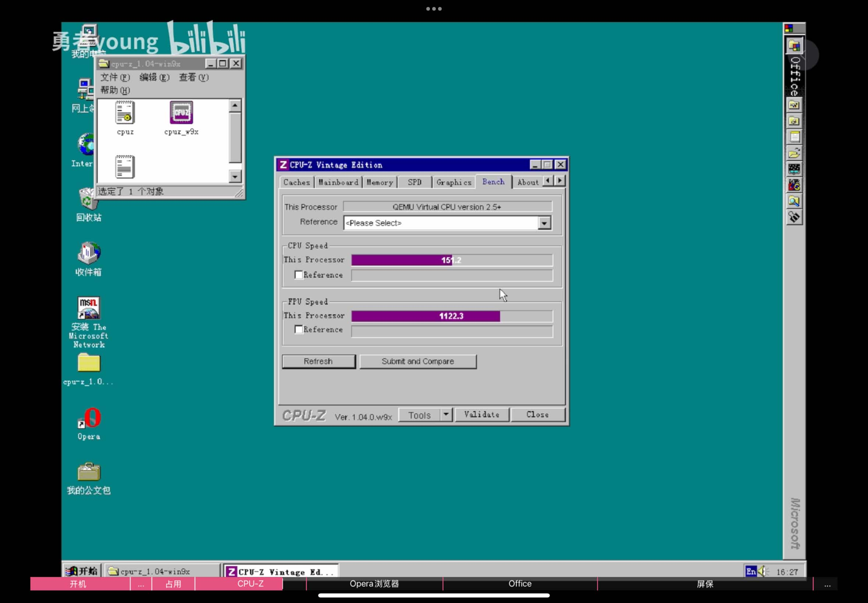Image resolution: width=868 pixels, height=603 pixels.
Task: Click the folder window scrollbar down arrow
Action: 235,176
